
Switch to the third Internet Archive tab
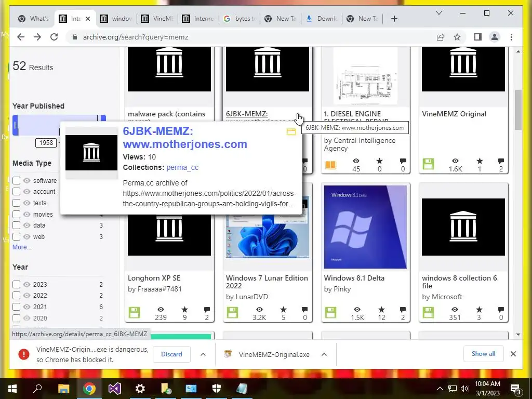(x=198, y=19)
